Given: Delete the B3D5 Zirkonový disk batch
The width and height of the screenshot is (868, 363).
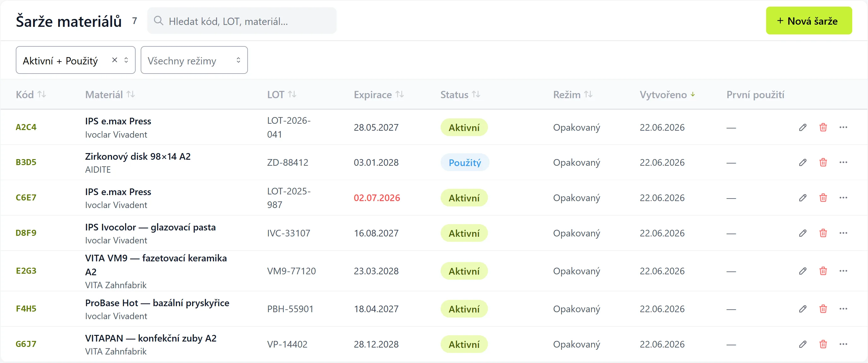Looking at the screenshot, I should 823,162.
